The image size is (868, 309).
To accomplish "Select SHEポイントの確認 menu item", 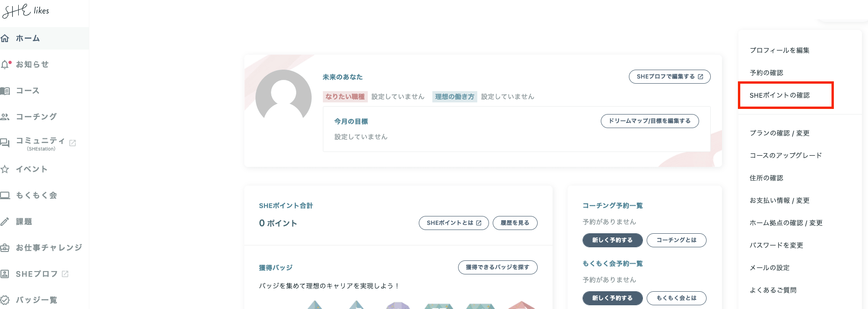I will [779, 95].
